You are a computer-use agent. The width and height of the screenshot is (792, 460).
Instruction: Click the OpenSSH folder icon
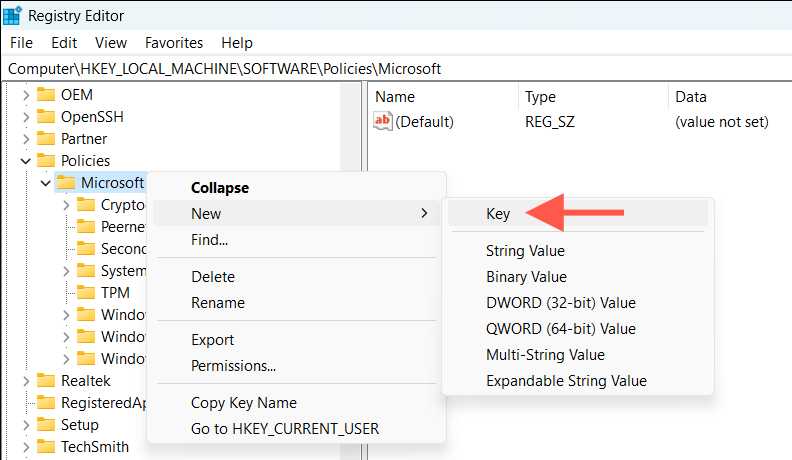coord(45,117)
